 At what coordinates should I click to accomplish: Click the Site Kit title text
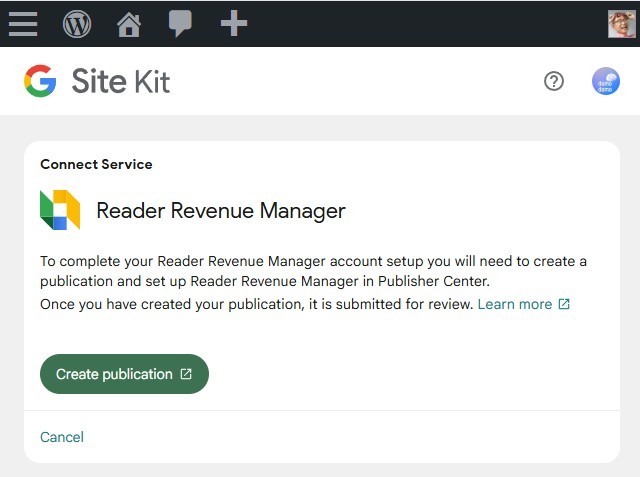click(121, 81)
